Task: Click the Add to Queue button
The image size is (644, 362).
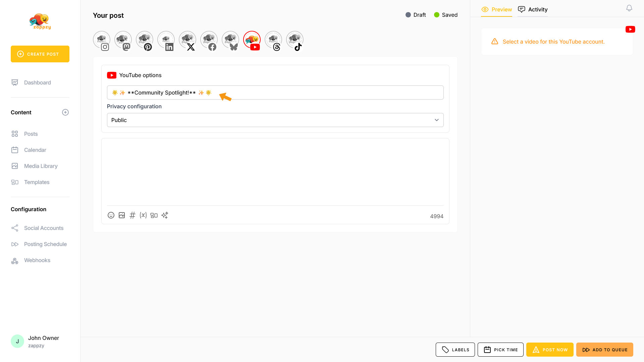Action: [x=604, y=350]
